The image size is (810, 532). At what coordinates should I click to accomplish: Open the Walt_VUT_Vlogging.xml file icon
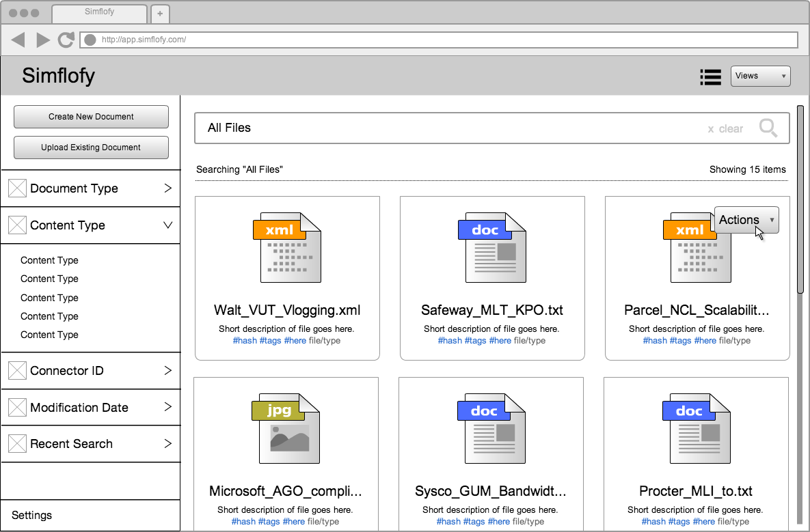click(287, 247)
